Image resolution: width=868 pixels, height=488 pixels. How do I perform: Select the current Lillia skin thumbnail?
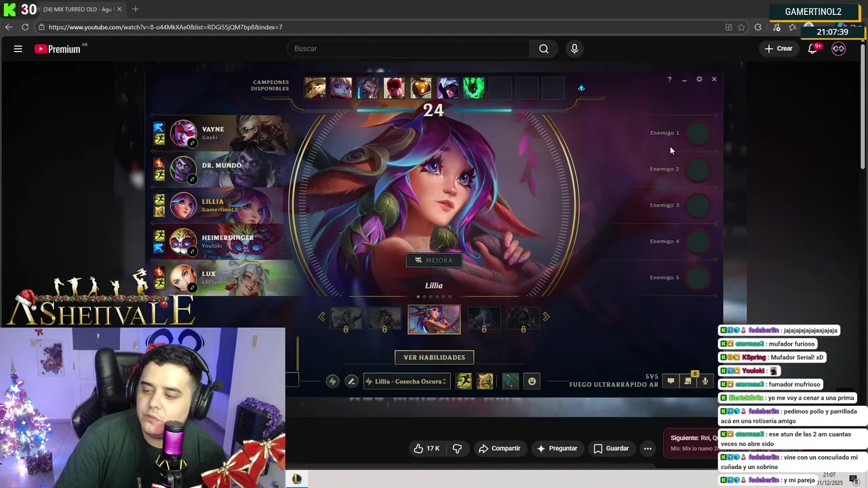(x=434, y=319)
